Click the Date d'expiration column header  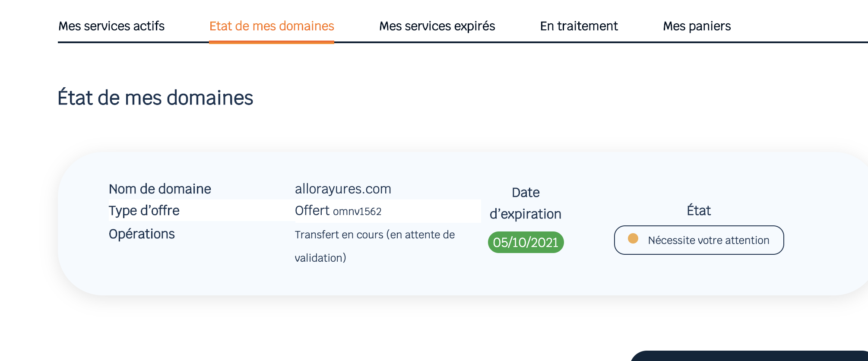(525, 203)
